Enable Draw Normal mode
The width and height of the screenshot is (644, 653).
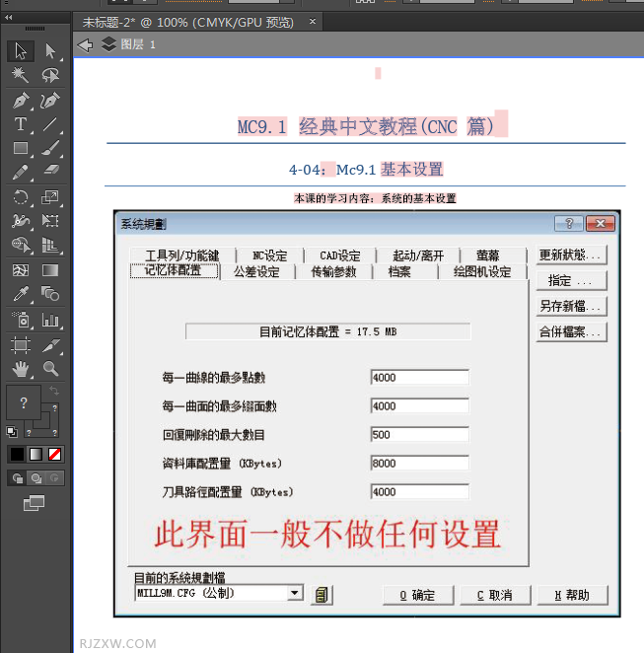(x=17, y=478)
